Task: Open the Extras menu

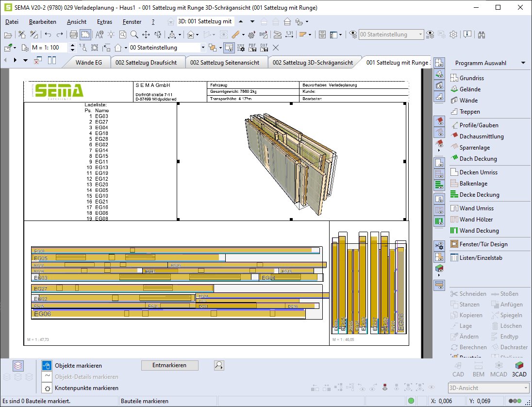Action: point(104,22)
